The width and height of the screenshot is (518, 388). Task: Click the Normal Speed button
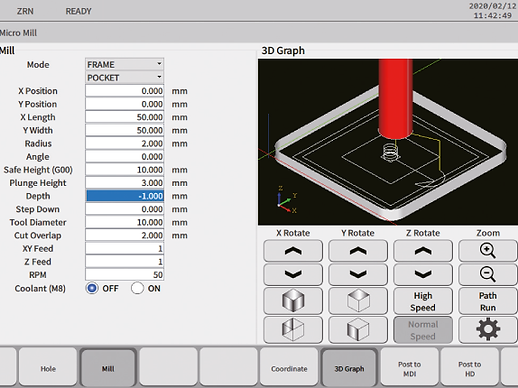[x=423, y=330]
